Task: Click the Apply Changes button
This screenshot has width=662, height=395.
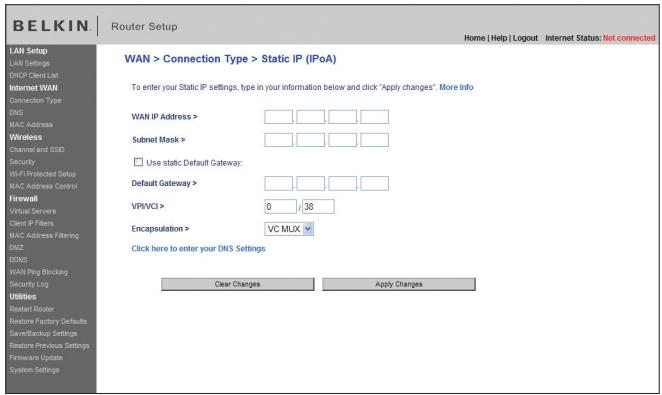Action: 399,284
